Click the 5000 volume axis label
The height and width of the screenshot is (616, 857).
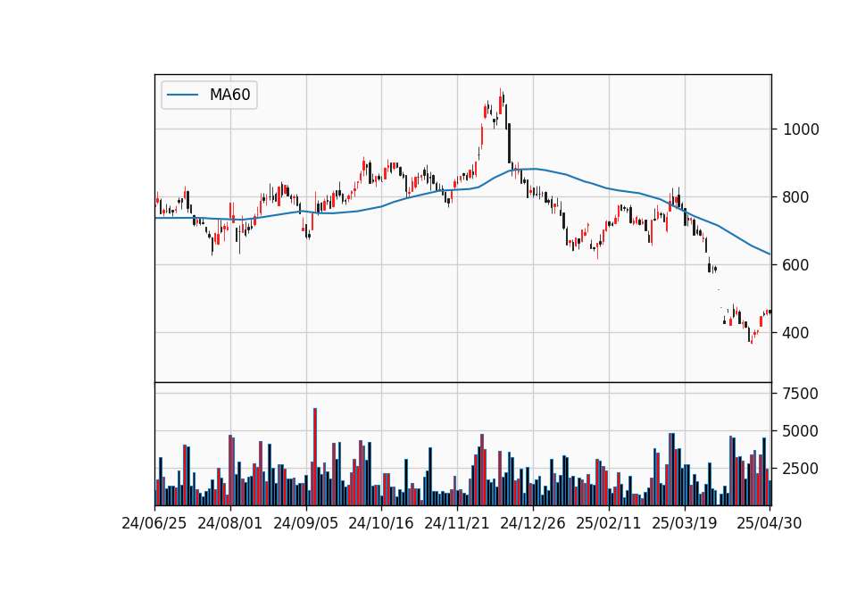click(x=801, y=431)
